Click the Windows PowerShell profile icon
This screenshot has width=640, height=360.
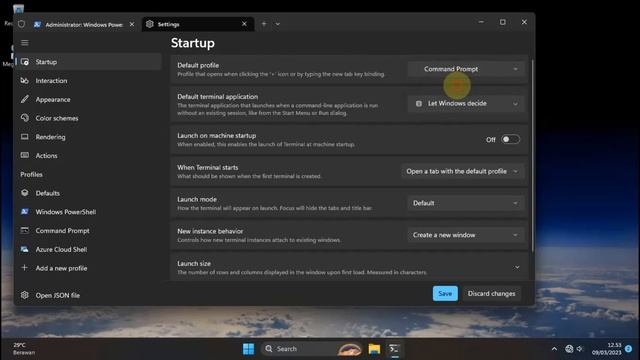pos(25,211)
